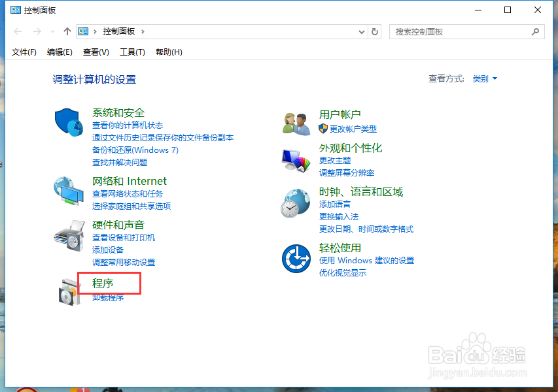Open the 类别 view-by dropdown
The image size is (558, 392).
[485, 79]
